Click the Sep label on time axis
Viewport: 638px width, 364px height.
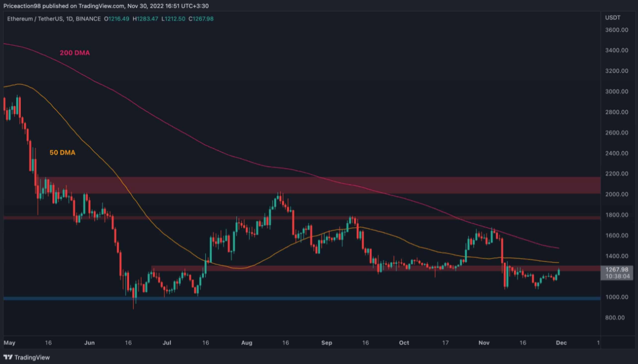click(327, 343)
